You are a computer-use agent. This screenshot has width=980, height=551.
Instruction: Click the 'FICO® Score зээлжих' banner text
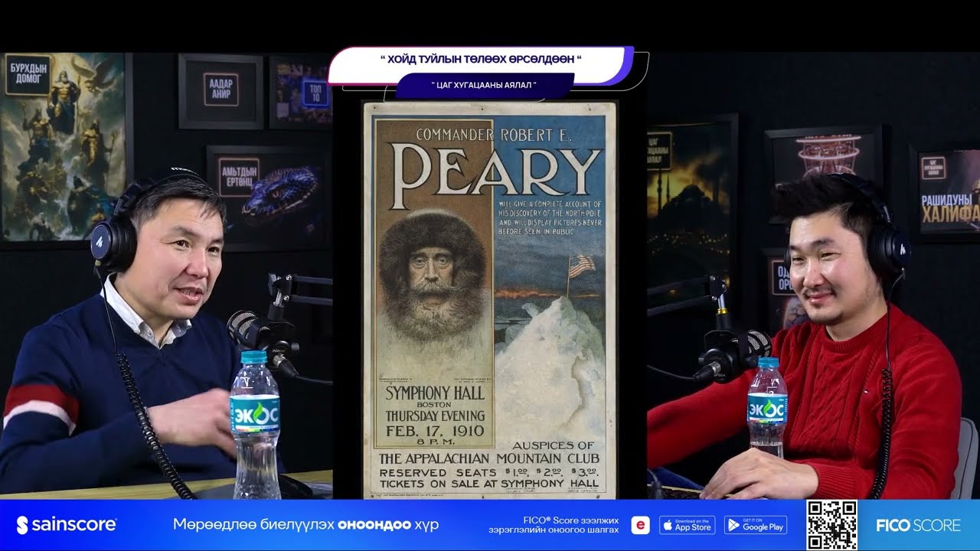pos(570,520)
